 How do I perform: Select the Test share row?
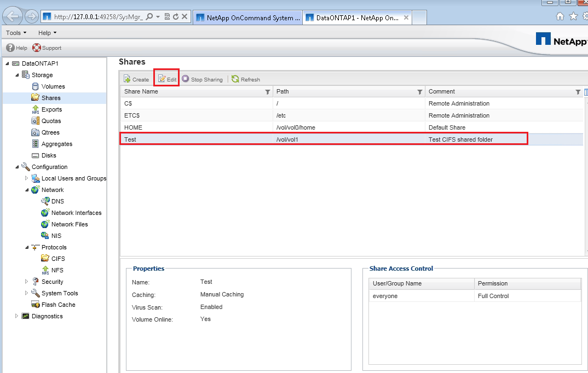click(x=219, y=139)
